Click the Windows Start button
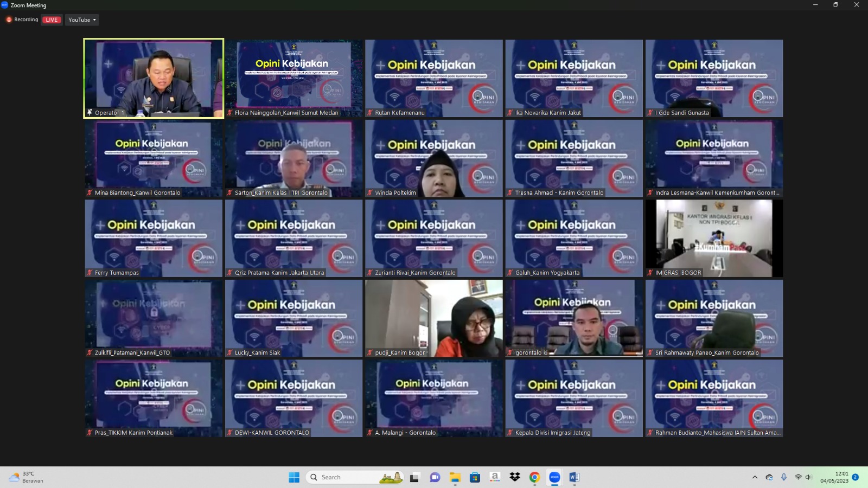Screen dimensions: 868x488 click(x=294, y=477)
